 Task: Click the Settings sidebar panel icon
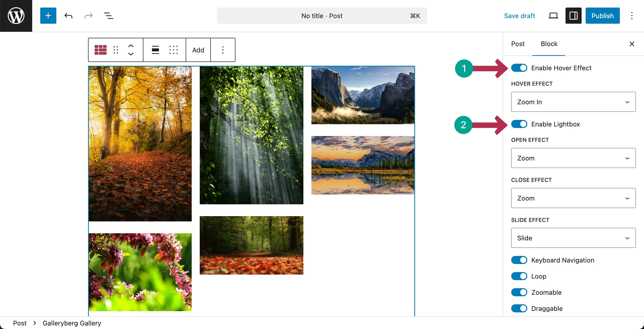point(573,16)
